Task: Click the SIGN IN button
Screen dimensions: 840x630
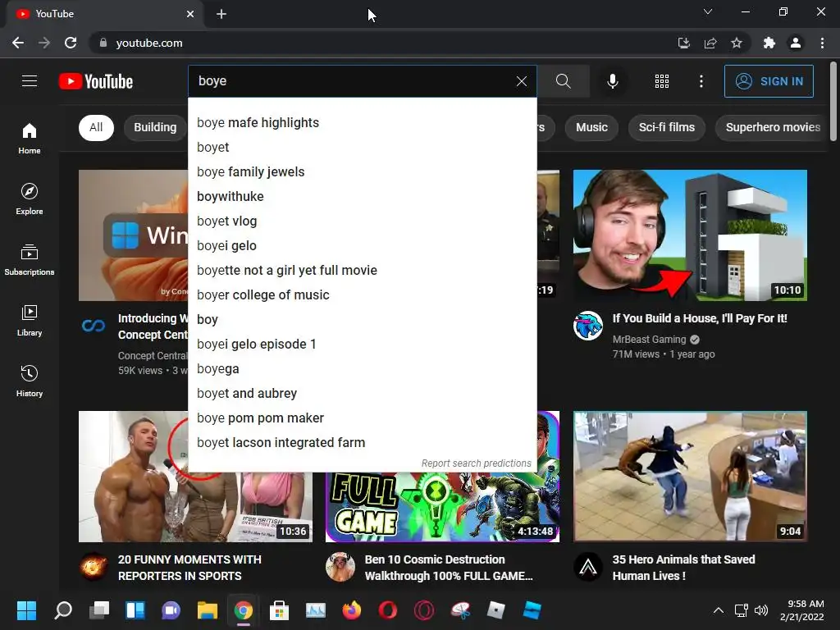Action: 768,81
